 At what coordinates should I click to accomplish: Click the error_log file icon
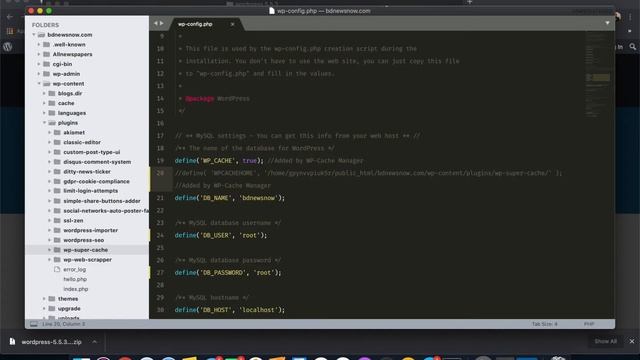click(x=57, y=269)
